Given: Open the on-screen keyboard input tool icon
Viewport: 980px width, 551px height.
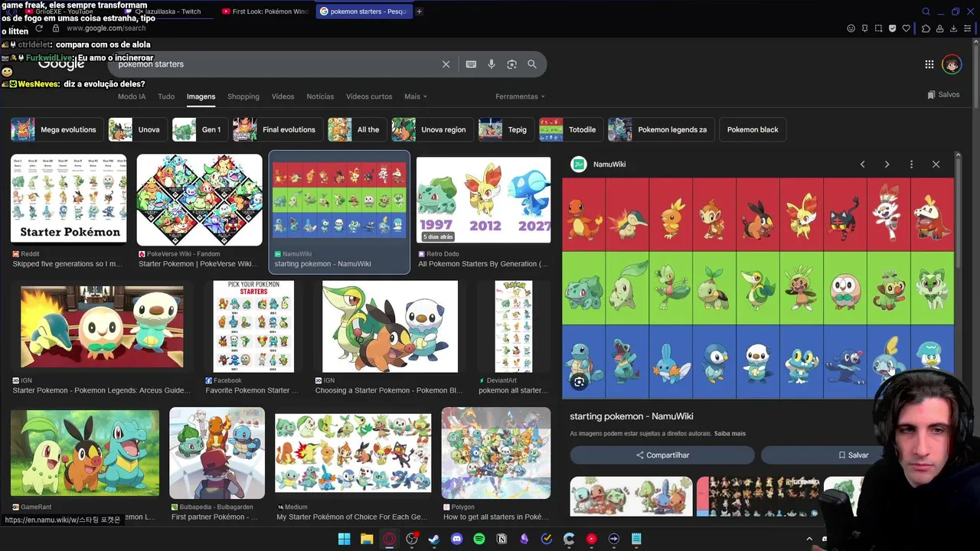Looking at the screenshot, I should (471, 64).
